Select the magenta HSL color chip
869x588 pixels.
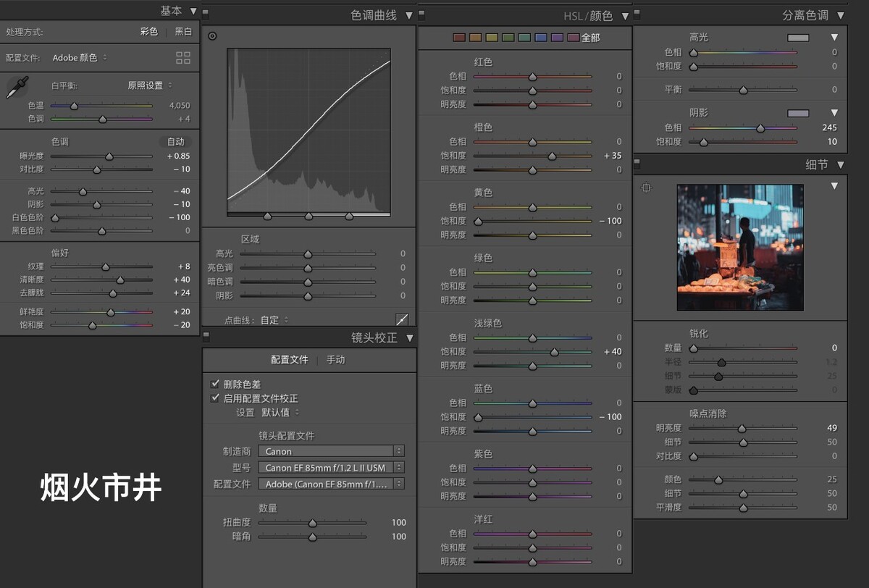click(574, 38)
